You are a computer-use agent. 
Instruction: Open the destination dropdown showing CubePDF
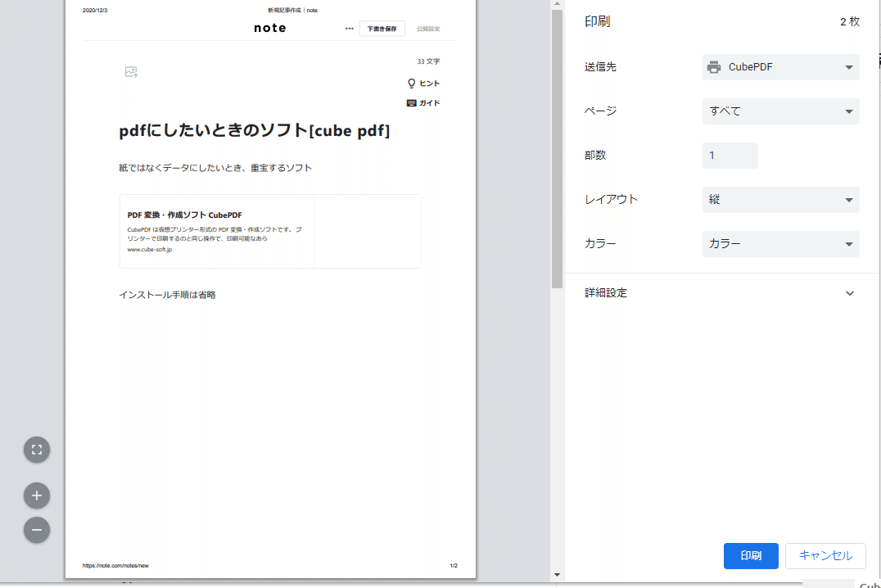tap(780, 67)
